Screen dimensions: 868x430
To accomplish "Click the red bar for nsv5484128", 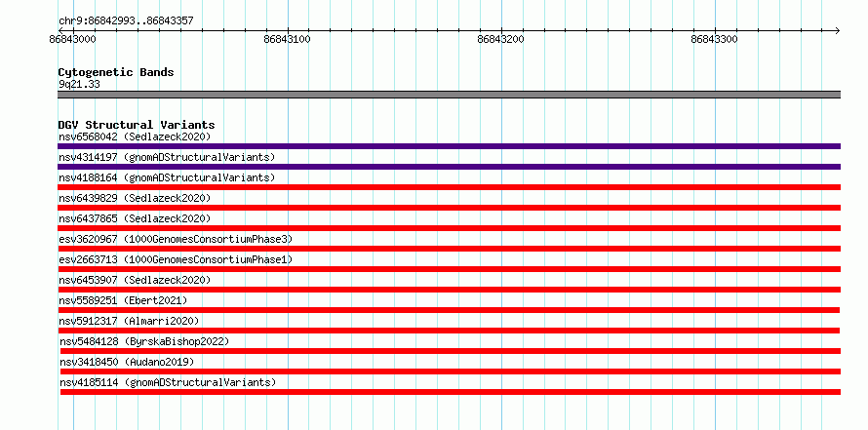I will [451, 351].
